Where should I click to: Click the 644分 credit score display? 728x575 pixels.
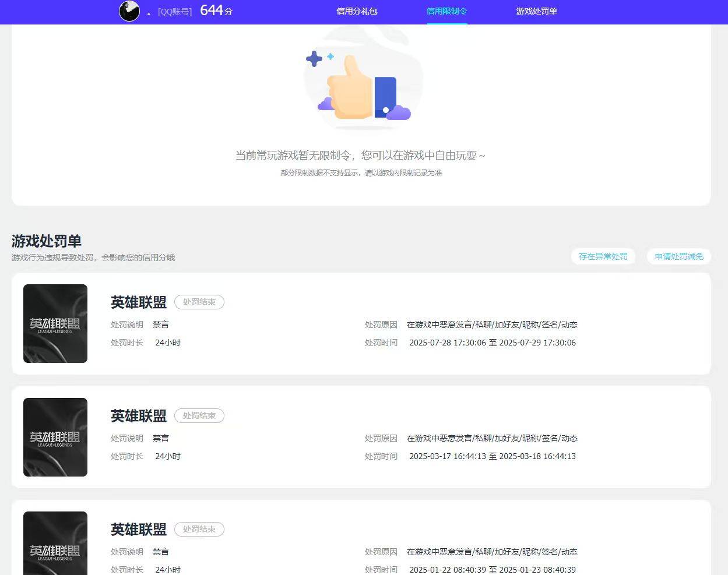216,10
